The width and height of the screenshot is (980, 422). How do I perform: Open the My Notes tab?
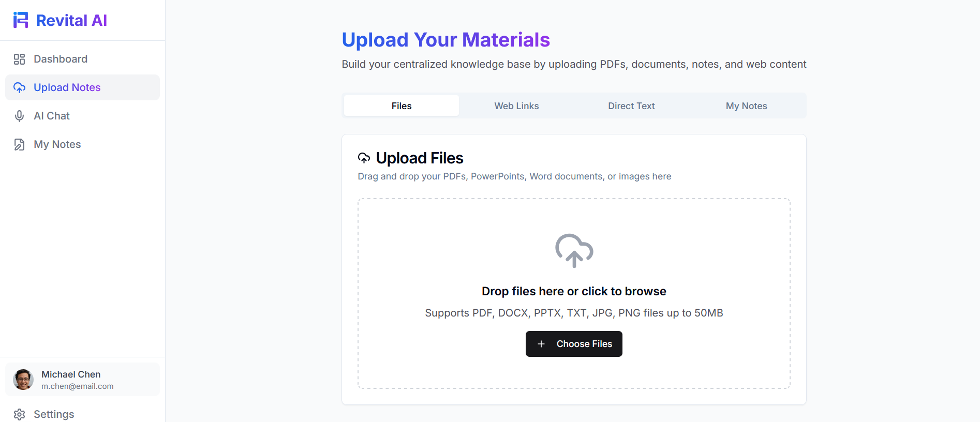click(x=746, y=106)
